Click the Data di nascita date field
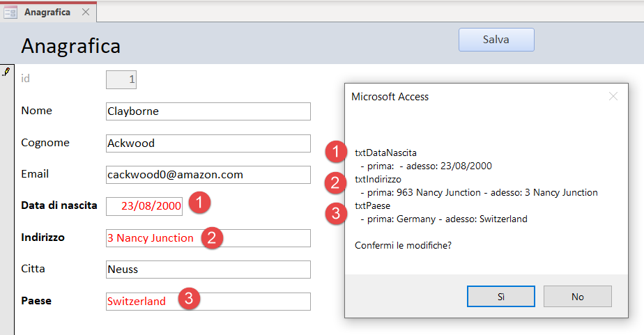This screenshot has height=335, width=644. pos(144,206)
